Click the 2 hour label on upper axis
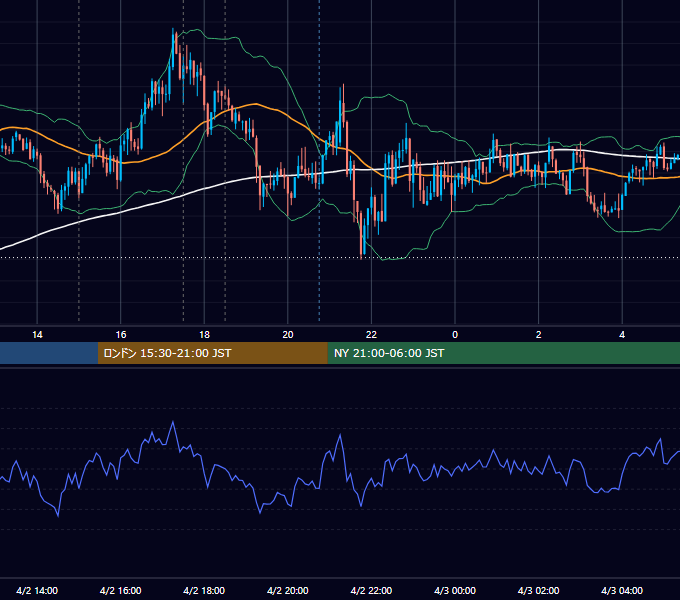The height and width of the screenshot is (600, 680). 539,335
